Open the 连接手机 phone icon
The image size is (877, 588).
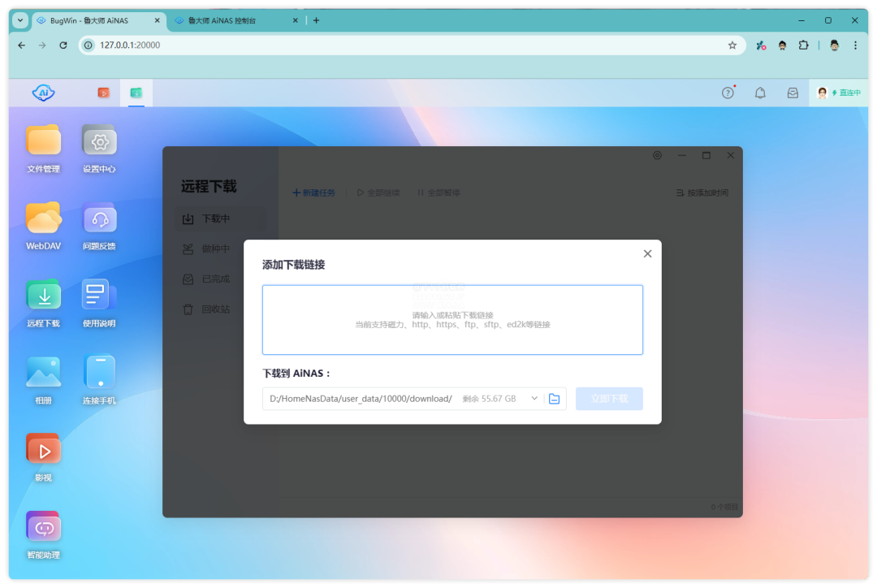click(x=99, y=372)
